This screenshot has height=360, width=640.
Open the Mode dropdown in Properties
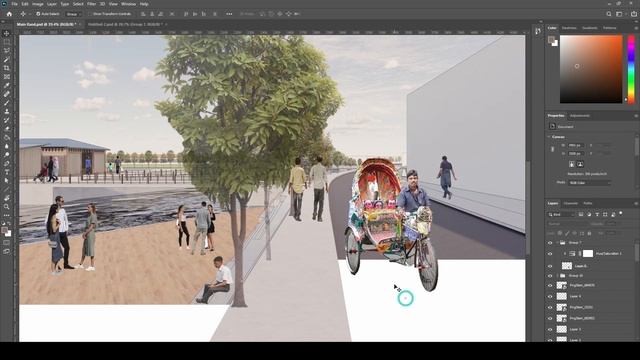590,183
